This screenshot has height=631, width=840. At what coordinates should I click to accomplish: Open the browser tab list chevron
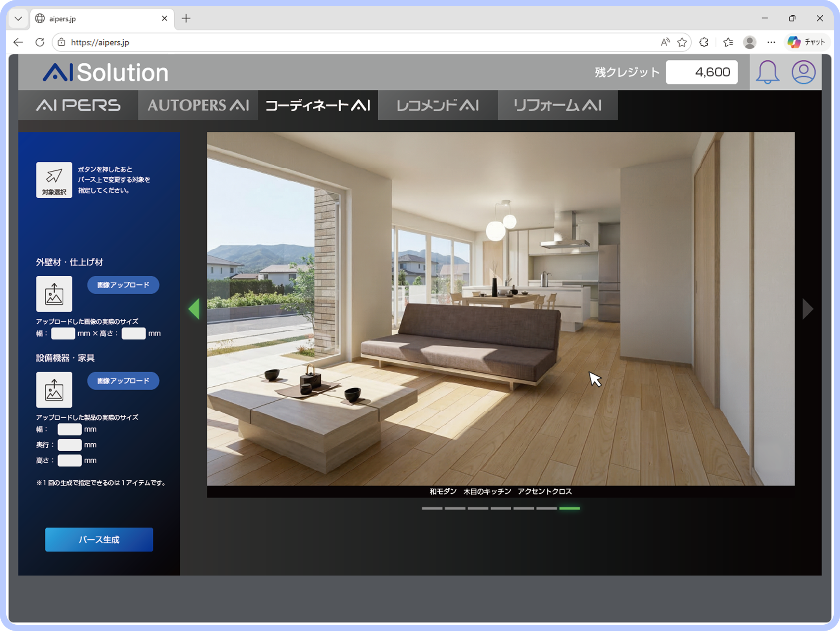point(18,18)
